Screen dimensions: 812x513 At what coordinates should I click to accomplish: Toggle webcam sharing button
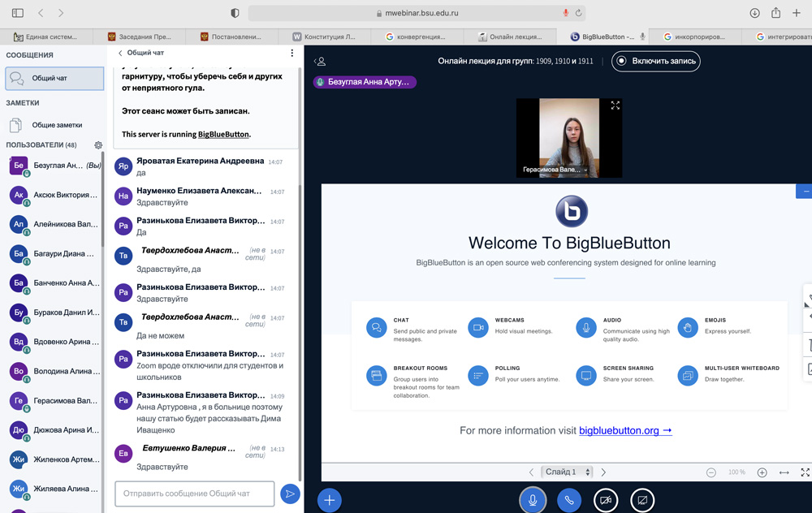[606, 500]
